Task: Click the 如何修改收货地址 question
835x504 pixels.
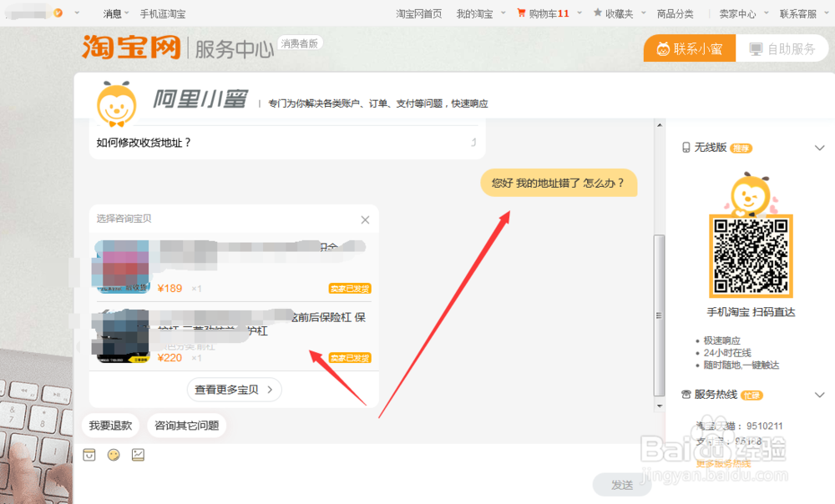Action: pos(144,143)
